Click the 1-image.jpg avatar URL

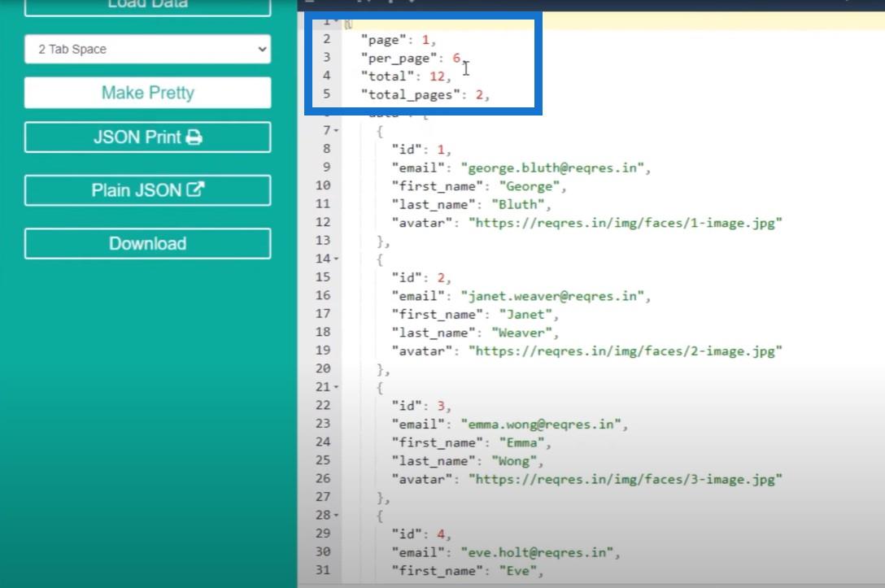click(x=626, y=223)
